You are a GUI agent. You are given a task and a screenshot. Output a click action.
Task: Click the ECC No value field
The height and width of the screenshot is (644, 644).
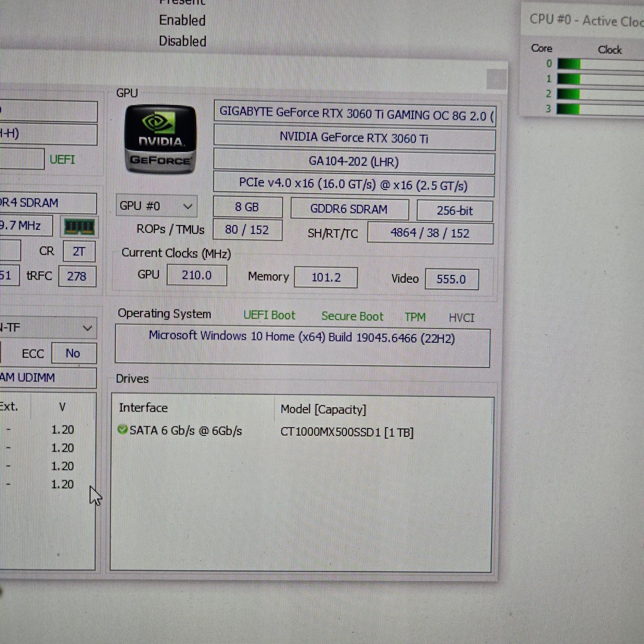[74, 353]
